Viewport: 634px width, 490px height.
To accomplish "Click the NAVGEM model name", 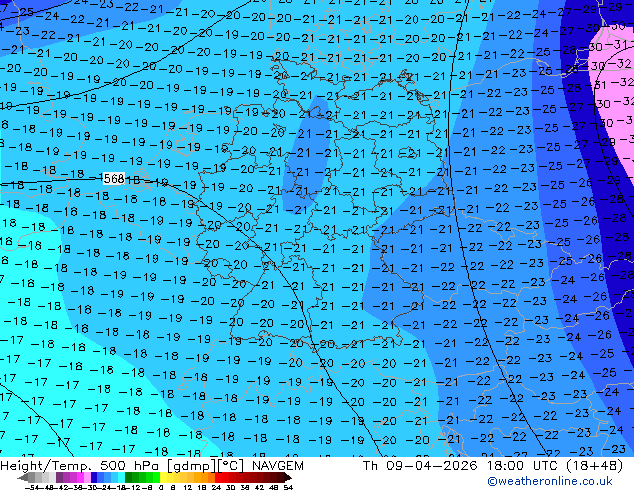I will click(x=277, y=466).
